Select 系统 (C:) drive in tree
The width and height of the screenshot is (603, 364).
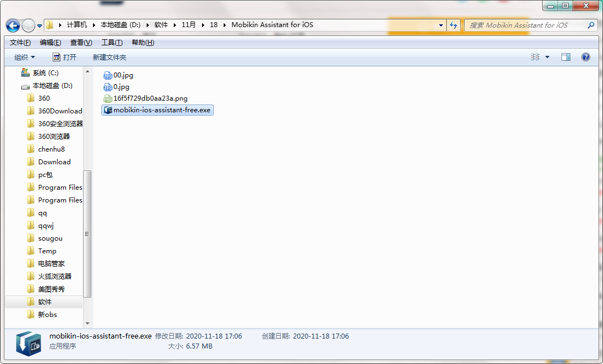tap(40, 72)
